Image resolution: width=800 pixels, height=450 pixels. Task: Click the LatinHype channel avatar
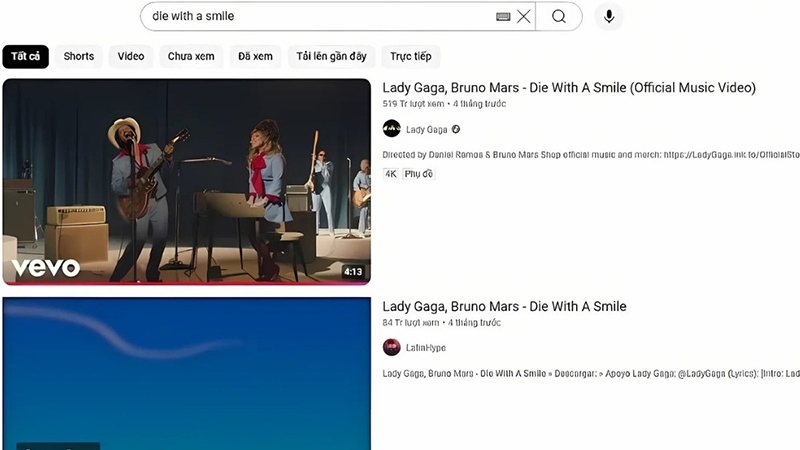(391, 347)
